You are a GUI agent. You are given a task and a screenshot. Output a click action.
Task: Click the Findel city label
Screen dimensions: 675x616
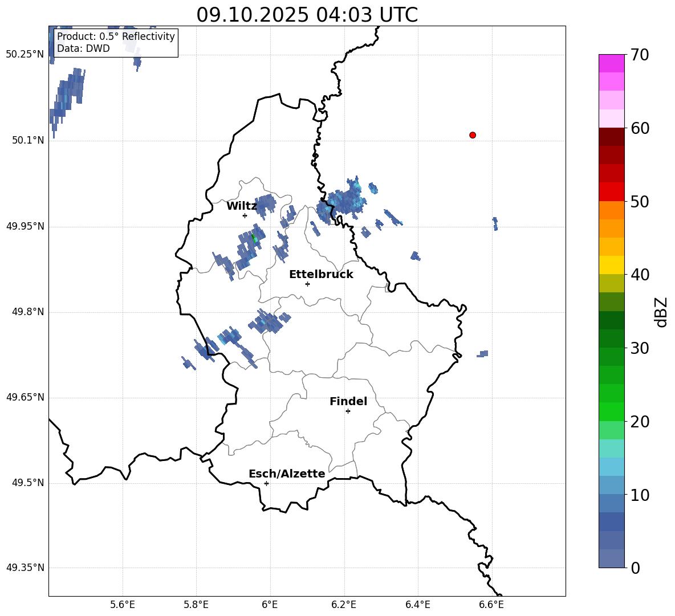(348, 401)
